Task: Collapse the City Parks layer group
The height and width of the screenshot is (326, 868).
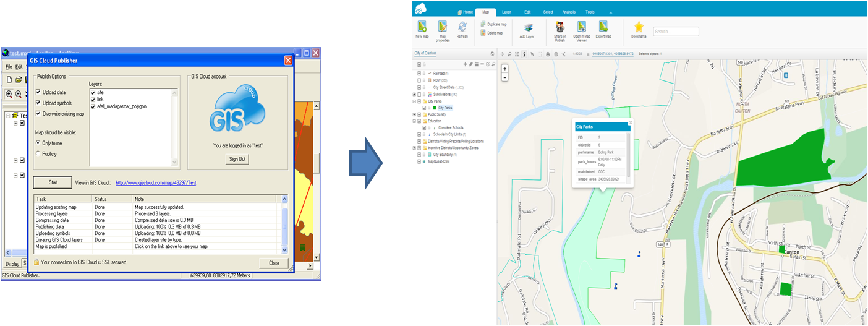Action: pyautogui.click(x=414, y=101)
